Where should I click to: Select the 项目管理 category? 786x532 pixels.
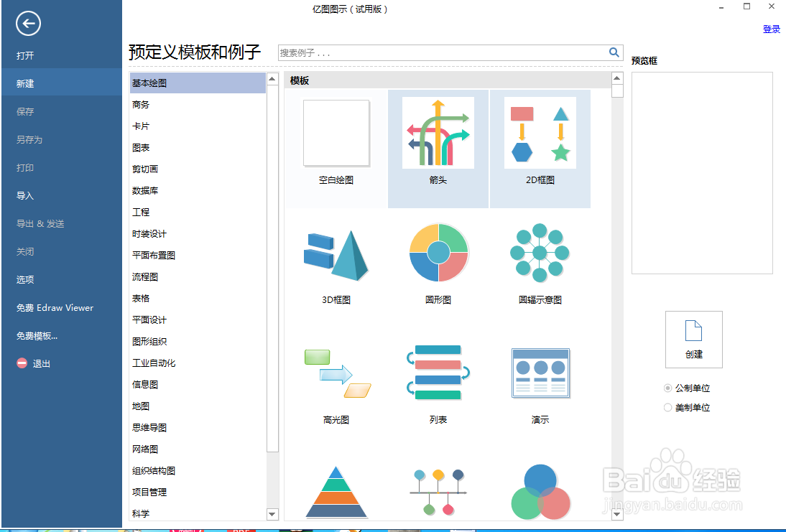click(x=198, y=493)
